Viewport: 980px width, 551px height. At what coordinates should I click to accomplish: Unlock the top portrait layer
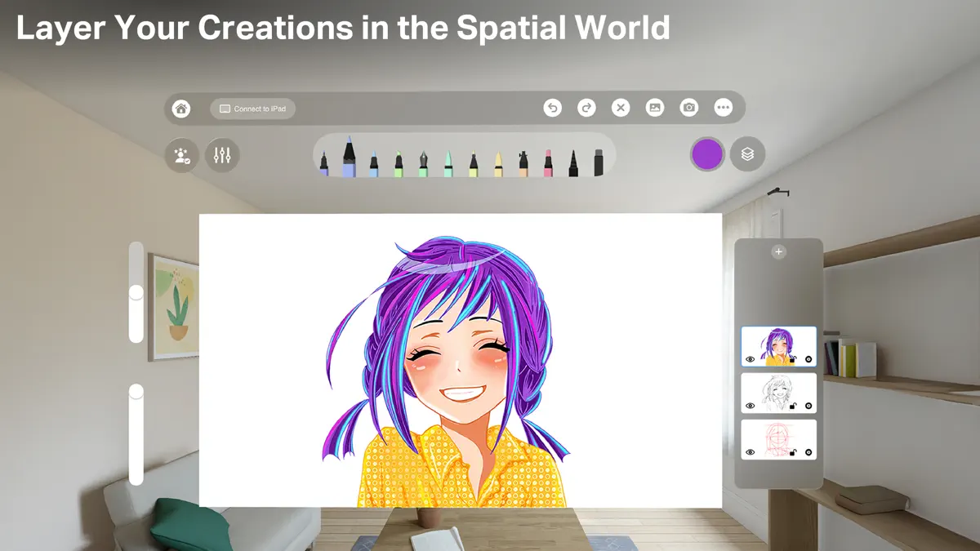point(793,360)
